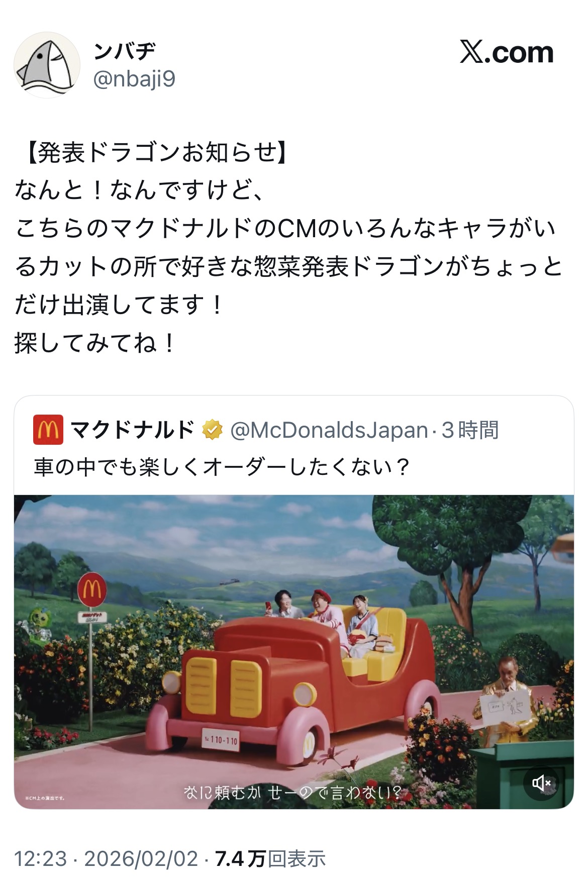
Task: Open the fish avatar profile picture
Action: [47, 65]
